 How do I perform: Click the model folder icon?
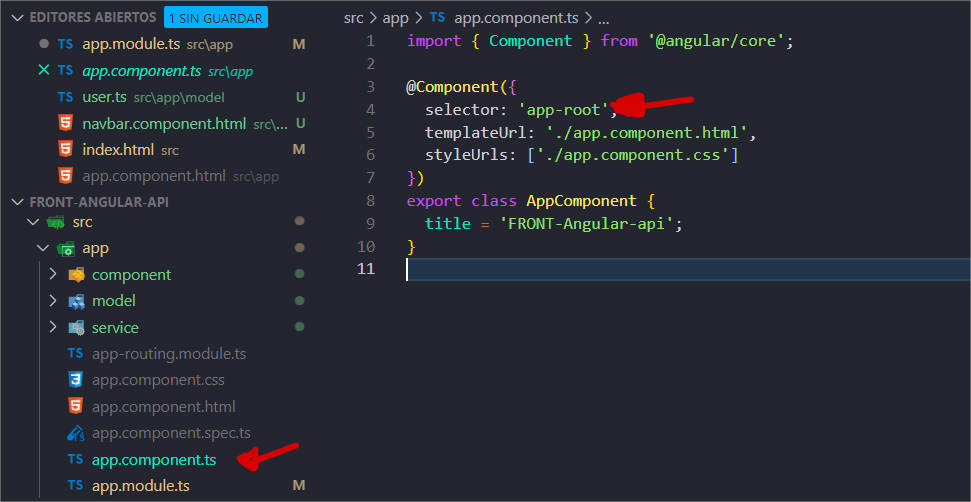point(76,301)
